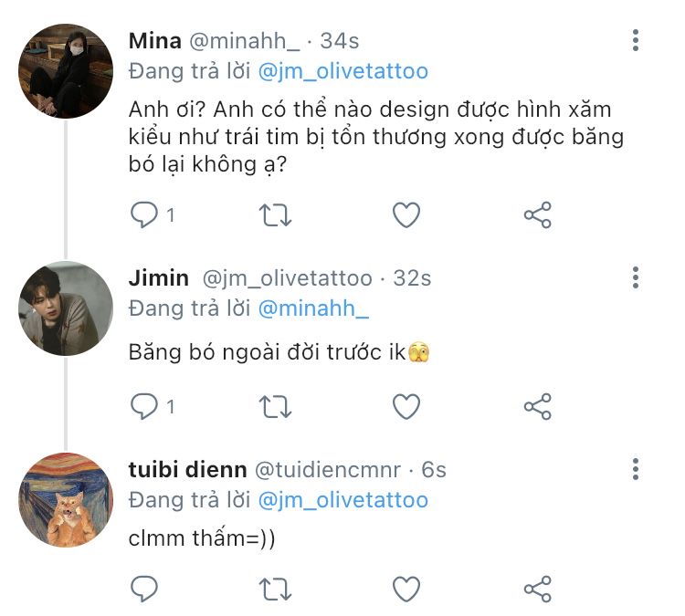Like Jimin's reply tweet
This screenshot has height=616, width=685.
pos(406,405)
